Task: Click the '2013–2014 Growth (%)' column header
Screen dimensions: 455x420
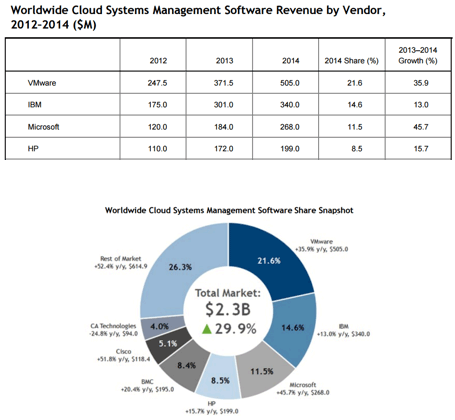Action: [418, 55]
